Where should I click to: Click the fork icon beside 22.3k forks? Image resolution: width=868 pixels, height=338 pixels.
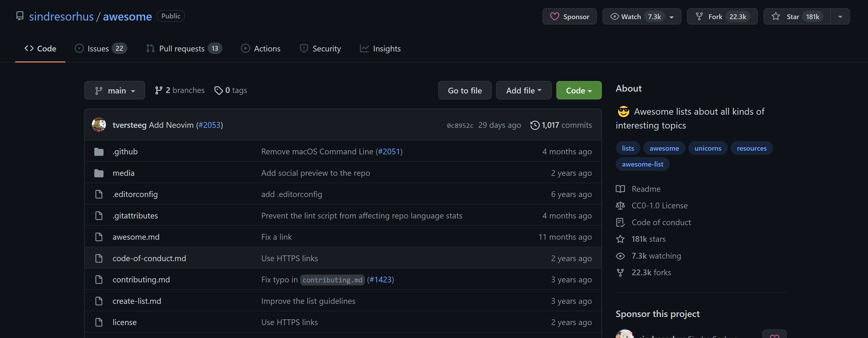(x=620, y=272)
